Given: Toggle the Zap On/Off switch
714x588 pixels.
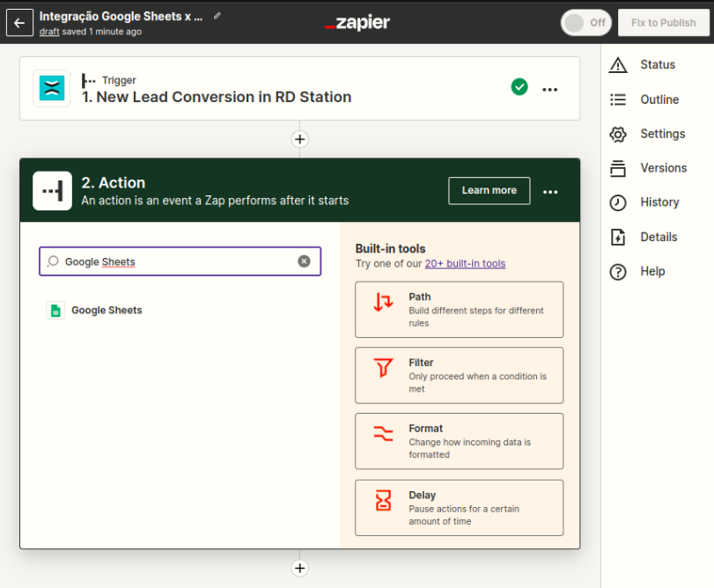Looking at the screenshot, I should click(586, 23).
